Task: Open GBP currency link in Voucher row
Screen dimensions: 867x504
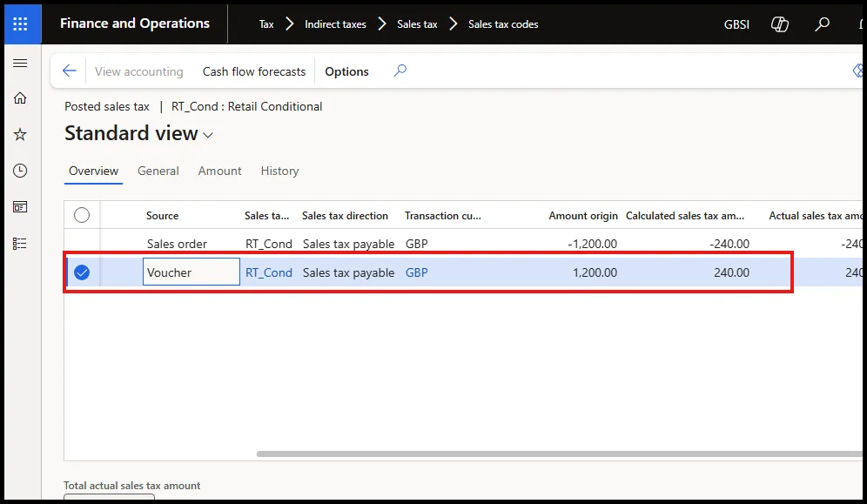Action: click(x=416, y=272)
